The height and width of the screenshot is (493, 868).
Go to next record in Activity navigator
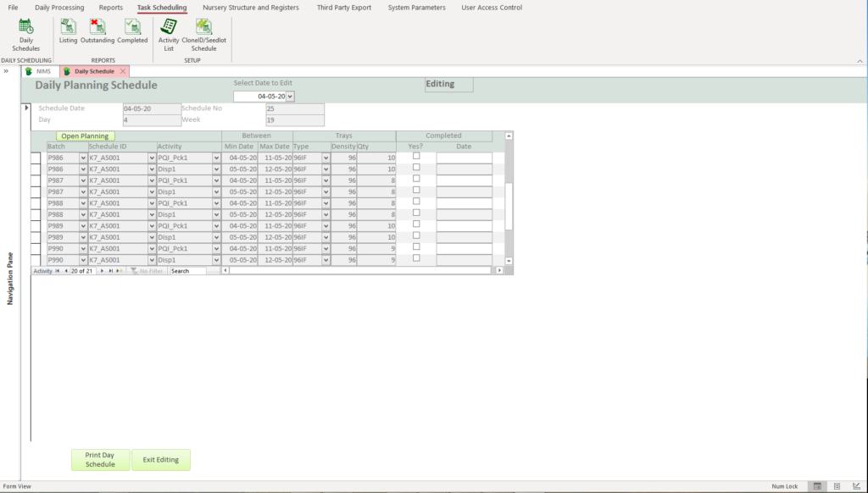[103, 271]
